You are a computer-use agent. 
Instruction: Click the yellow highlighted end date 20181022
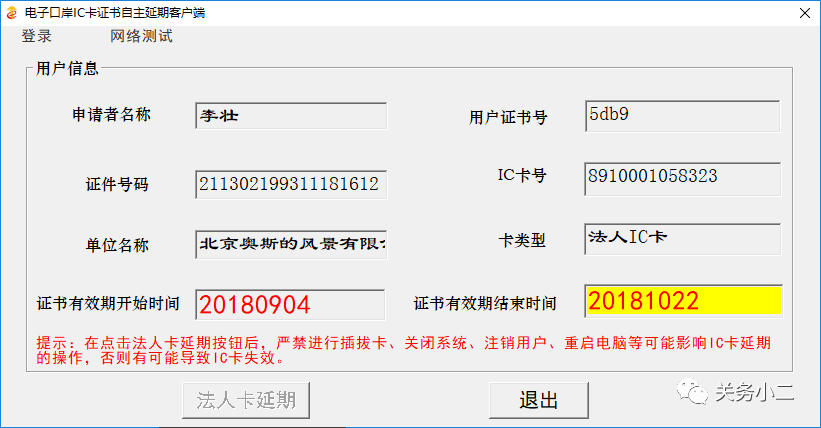[x=684, y=301]
